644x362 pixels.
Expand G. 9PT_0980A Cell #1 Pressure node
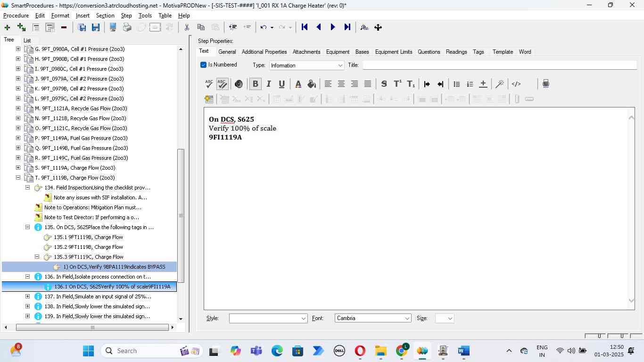[18, 49]
